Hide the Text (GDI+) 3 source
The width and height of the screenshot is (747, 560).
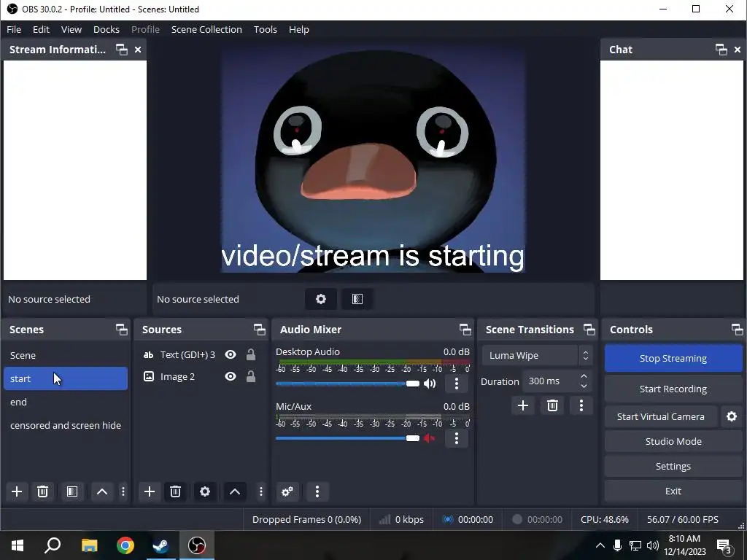click(231, 355)
